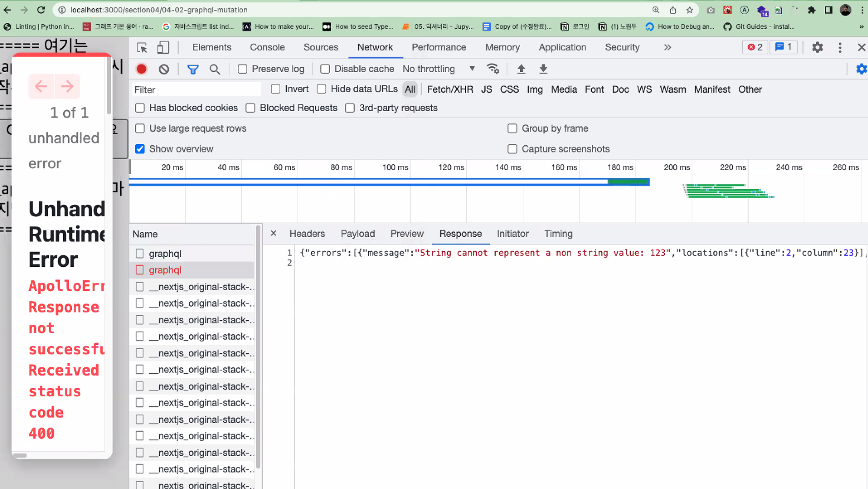Enable Capture screenshots checkbox
Viewport: 868px width, 489px height.
(x=512, y=149)
